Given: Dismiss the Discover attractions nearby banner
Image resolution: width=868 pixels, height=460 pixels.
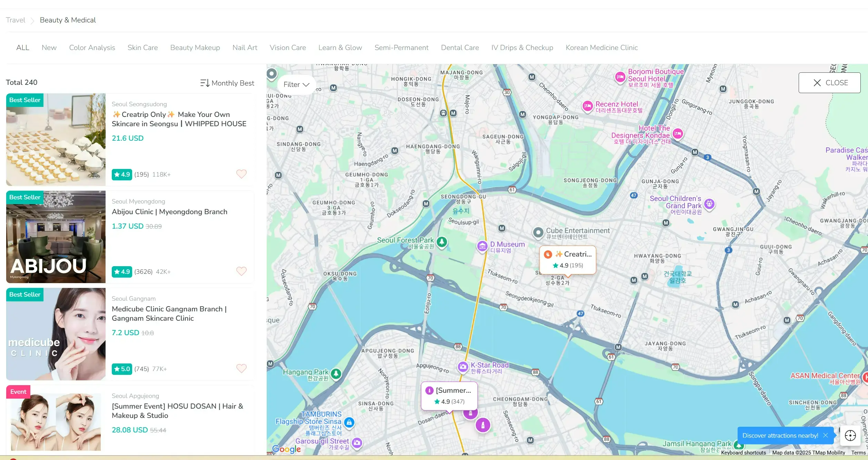Looking at the screenshot, I should coord(826,436).
